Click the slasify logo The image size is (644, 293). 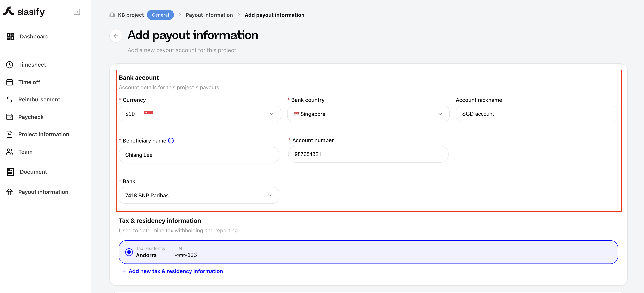click(24, 11)
